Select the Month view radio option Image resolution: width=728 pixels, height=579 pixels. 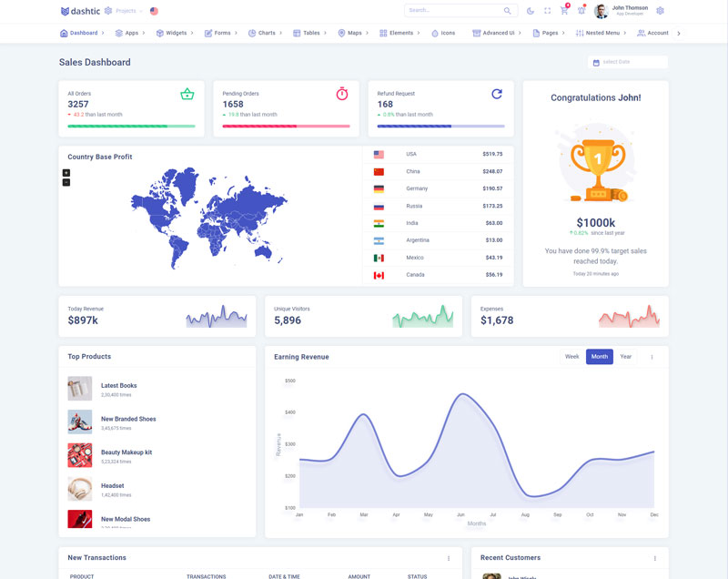coord(599,357)
